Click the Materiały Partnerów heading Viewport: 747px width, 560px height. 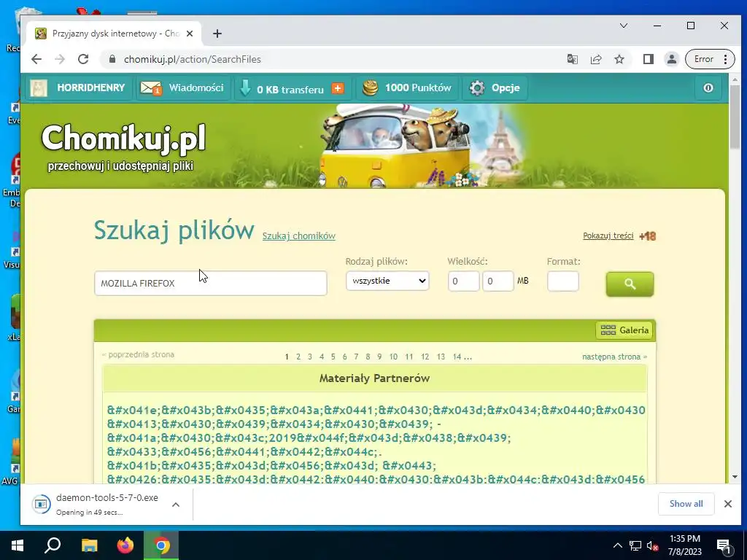[x=374, y=378]
